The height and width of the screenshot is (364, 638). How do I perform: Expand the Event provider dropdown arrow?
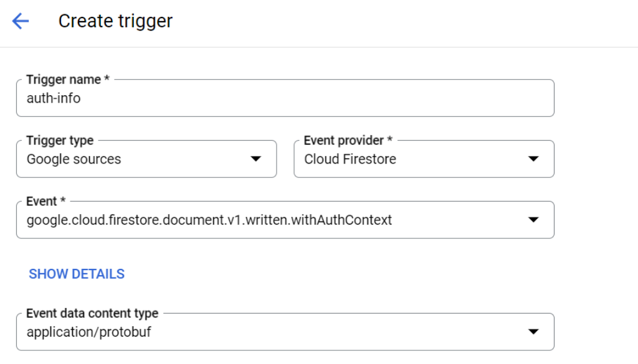point(533,159)
